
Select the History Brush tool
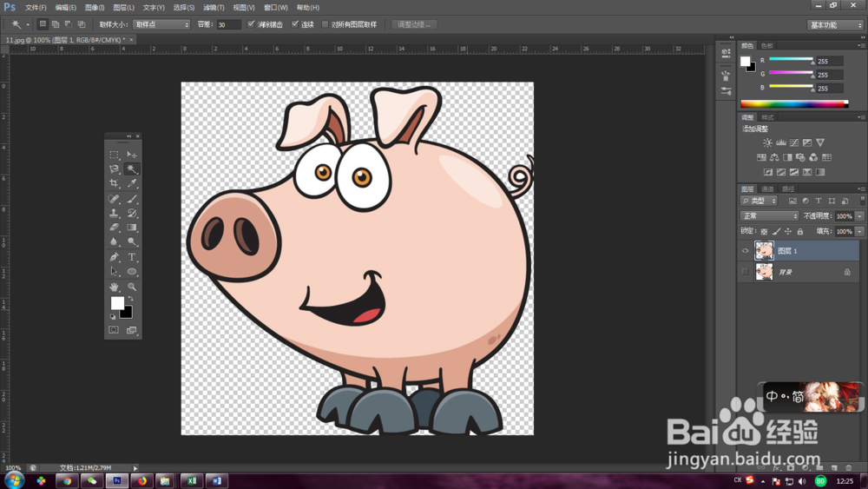(132, 213)
